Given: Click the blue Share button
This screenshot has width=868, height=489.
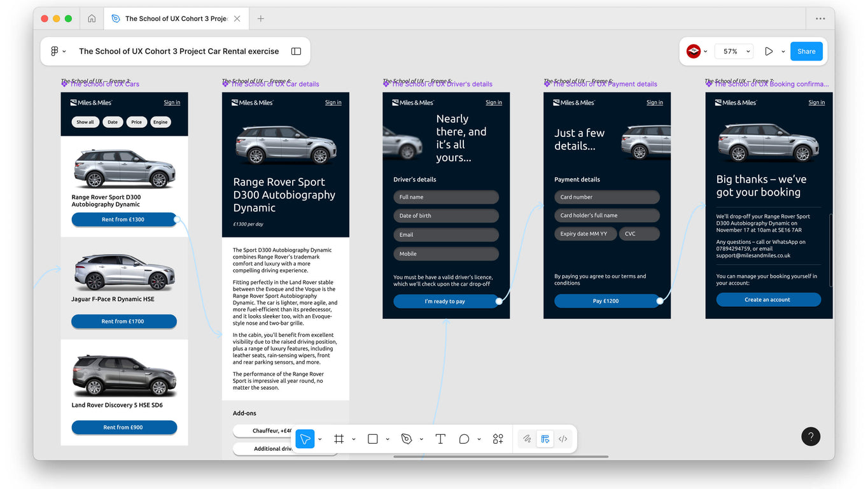Looking at the screenshot, I should click(806, 52).
